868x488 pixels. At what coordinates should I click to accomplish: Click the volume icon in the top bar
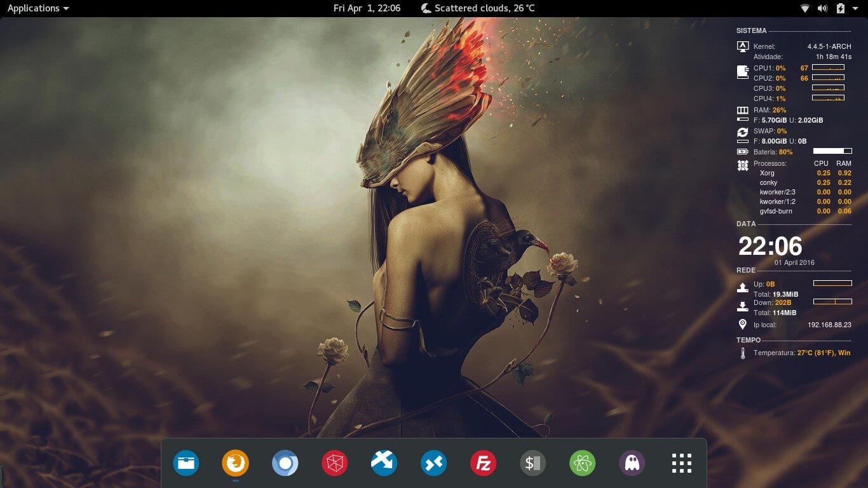(823, 8)
